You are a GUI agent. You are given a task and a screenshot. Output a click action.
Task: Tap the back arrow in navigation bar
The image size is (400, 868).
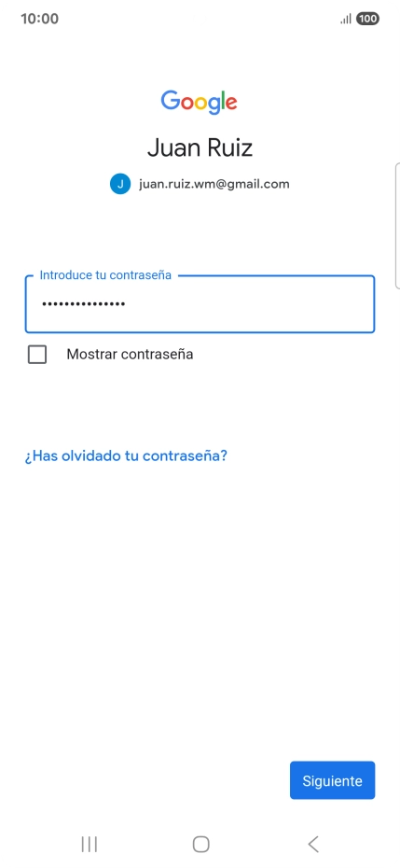point(313,844)
